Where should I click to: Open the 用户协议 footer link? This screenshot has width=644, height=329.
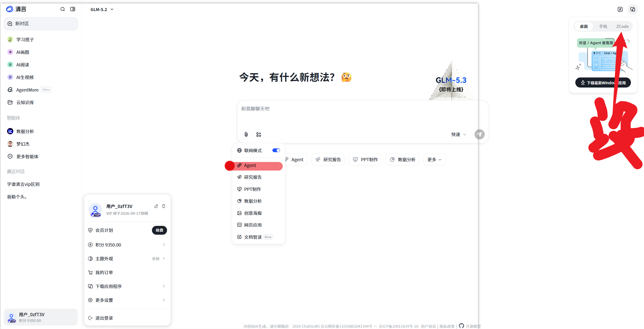click(x=428, y=326)
